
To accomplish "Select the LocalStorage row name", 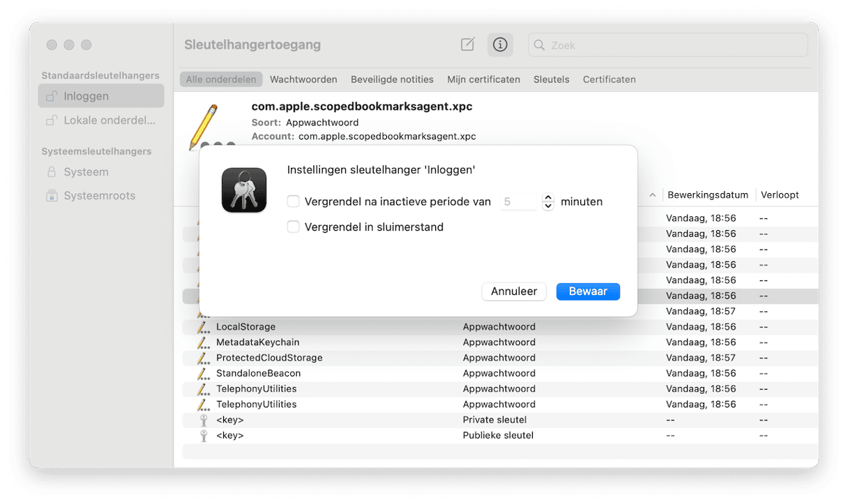I will tap(245, 327).
